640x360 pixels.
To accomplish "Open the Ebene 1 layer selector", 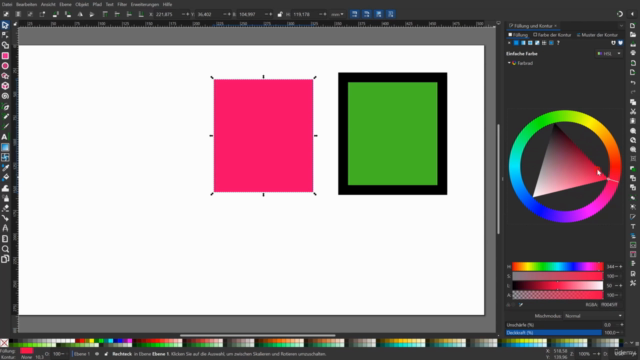I will (x=82, y=354).
